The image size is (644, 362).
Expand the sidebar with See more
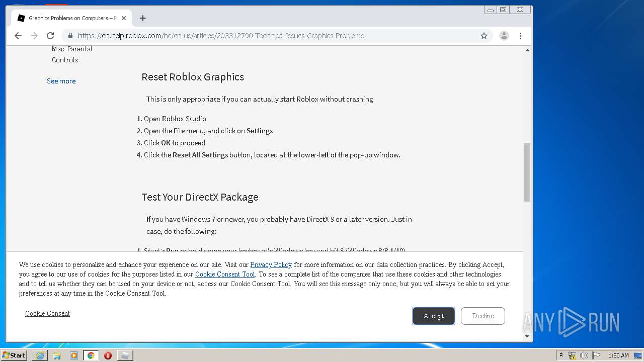[x=61, y=81]
